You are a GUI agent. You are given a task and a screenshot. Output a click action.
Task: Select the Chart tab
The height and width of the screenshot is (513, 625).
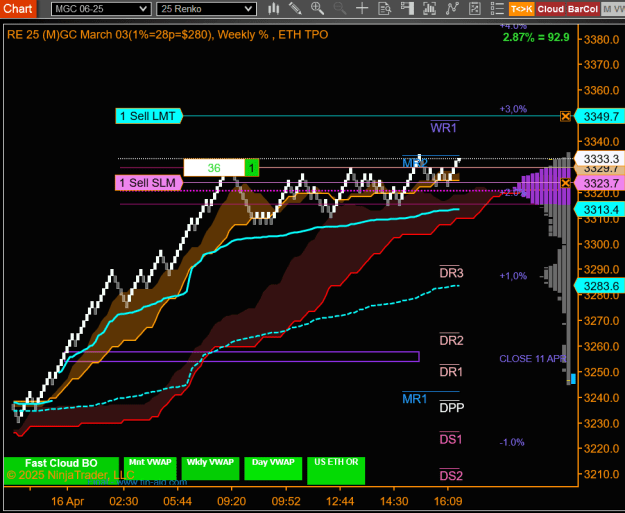pos(18,8)
